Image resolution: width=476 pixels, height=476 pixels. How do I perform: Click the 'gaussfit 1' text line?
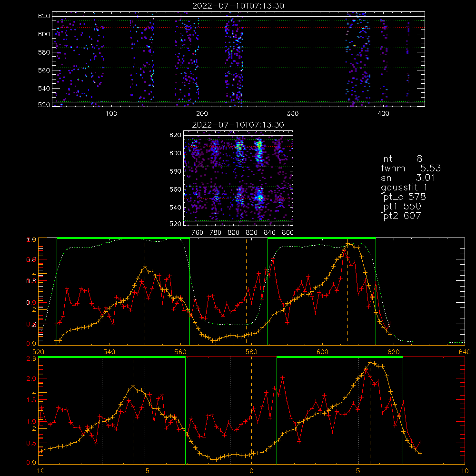404,188
